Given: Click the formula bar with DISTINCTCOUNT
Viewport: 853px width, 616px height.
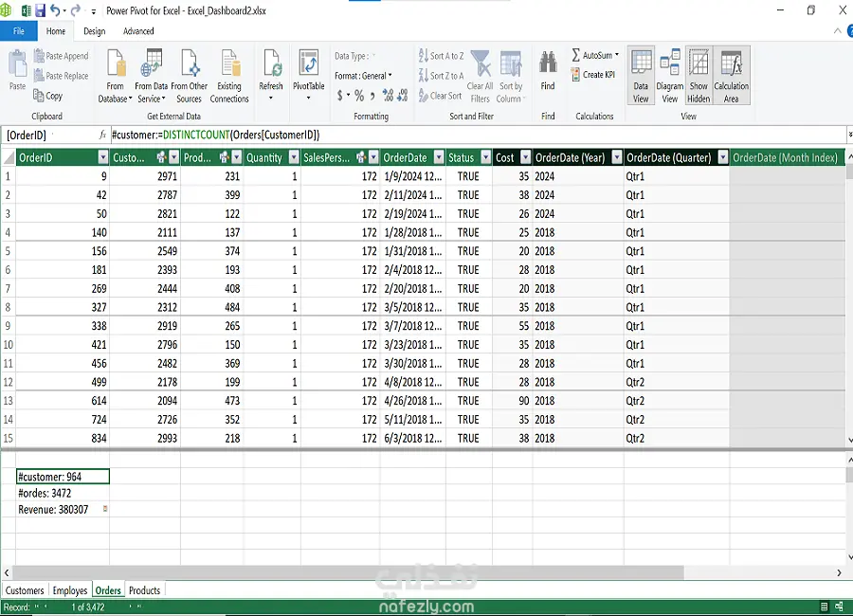Looking at the screenshot, I should coord(478,135).
